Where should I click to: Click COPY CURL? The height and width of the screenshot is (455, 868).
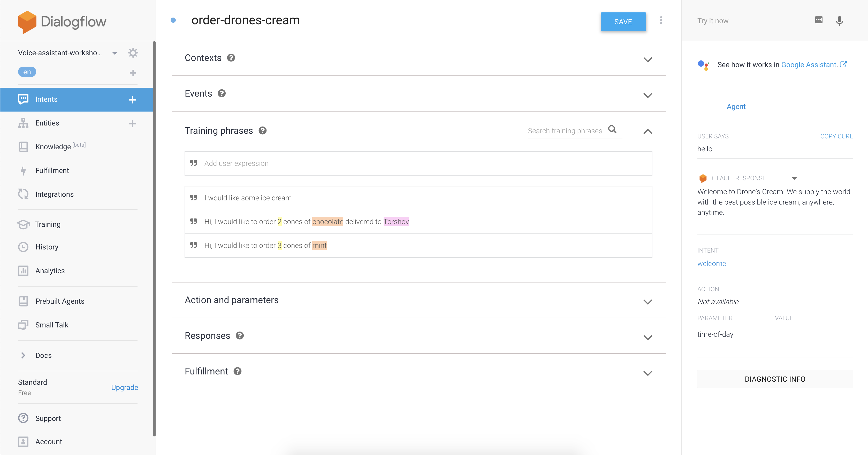pyautogui.click(x=836, y=136)
